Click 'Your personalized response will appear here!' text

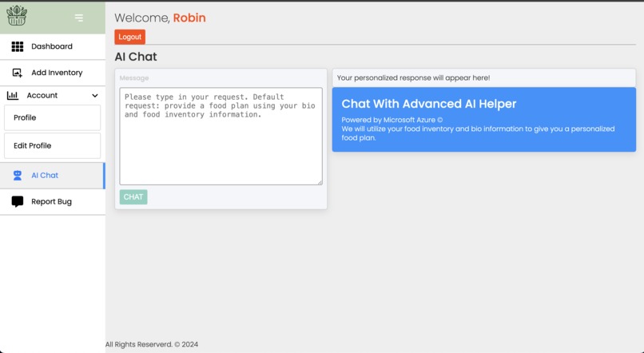[x=414, y=78]
